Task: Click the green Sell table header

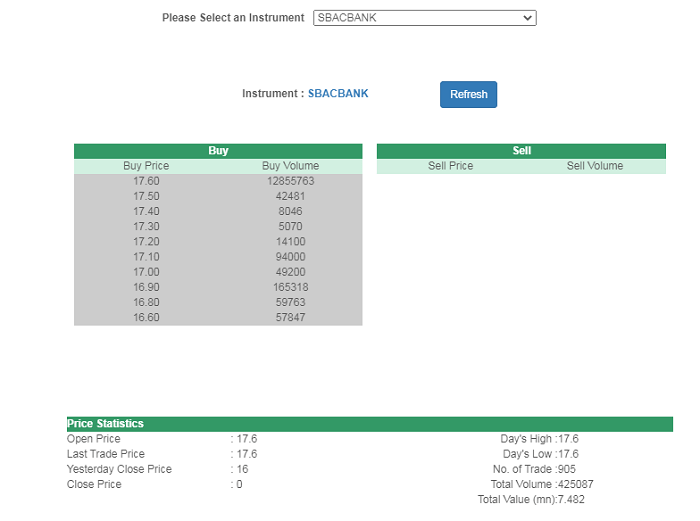Action: click(521, 151)
